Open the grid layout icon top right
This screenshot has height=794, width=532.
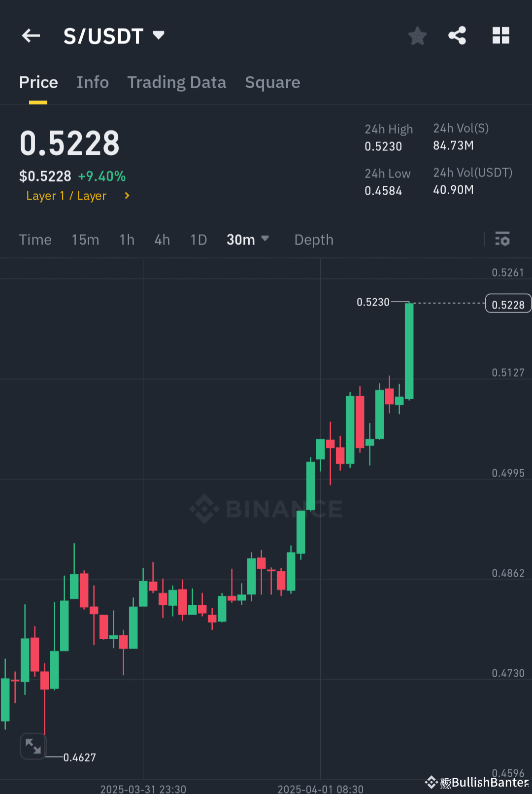point(500,35)
